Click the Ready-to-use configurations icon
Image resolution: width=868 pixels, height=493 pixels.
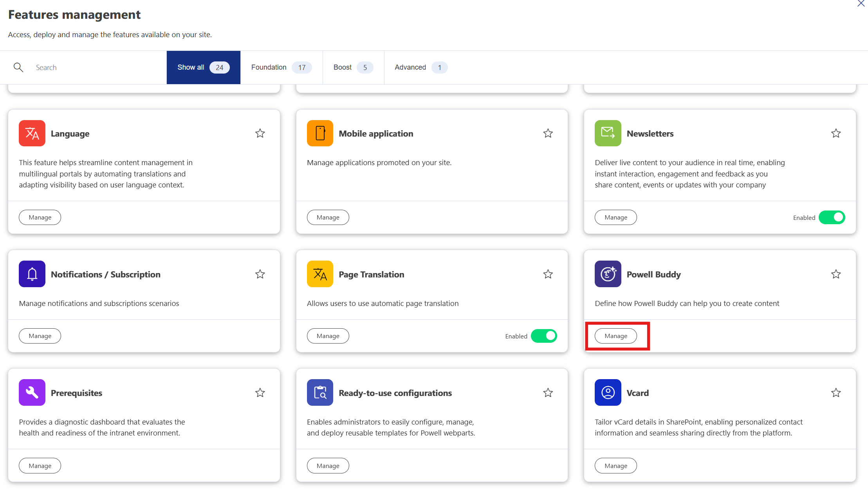click(x=320, y=392)
